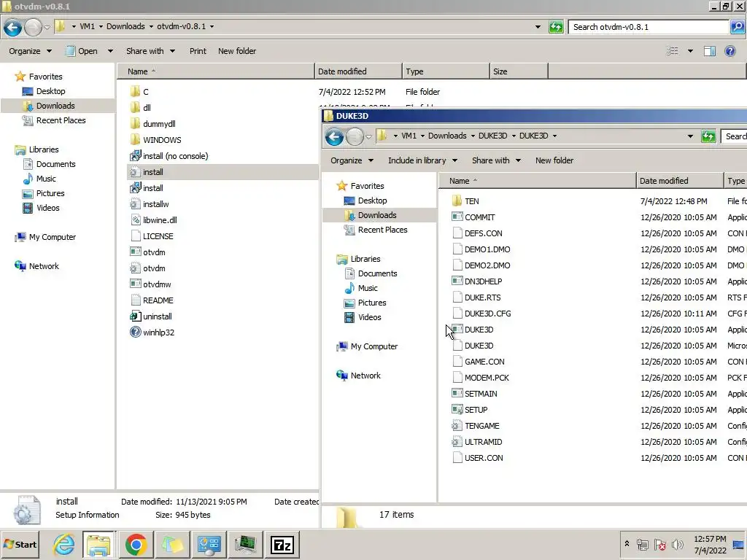
Task: Sort by Name column in otvdm-v0.8.1 window
Action: tap(216, 71)
